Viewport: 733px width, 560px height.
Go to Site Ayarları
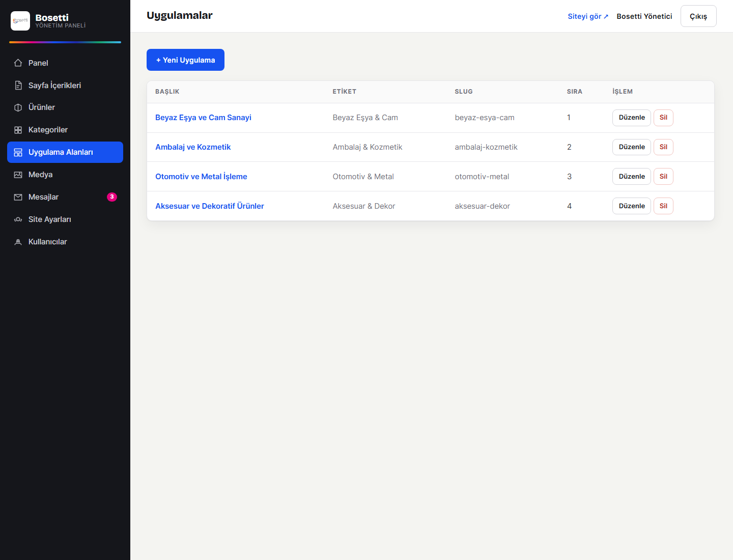[65, 219]
